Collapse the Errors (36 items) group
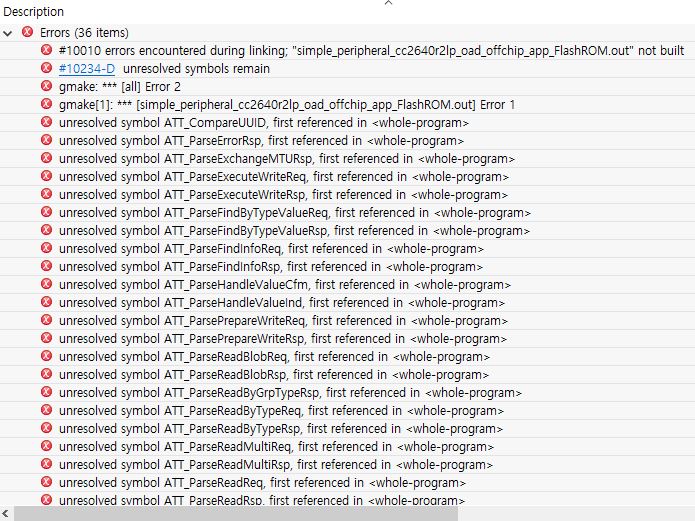The width and height of the screenshot is (695, 521). pyautogui.click(x=8, y=33)
